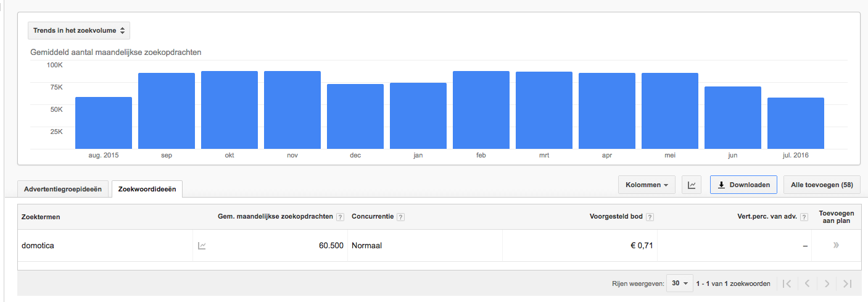Open help icon for Concurrentie column
Viewport: 868px width, 302px height.
coord(401,217)
